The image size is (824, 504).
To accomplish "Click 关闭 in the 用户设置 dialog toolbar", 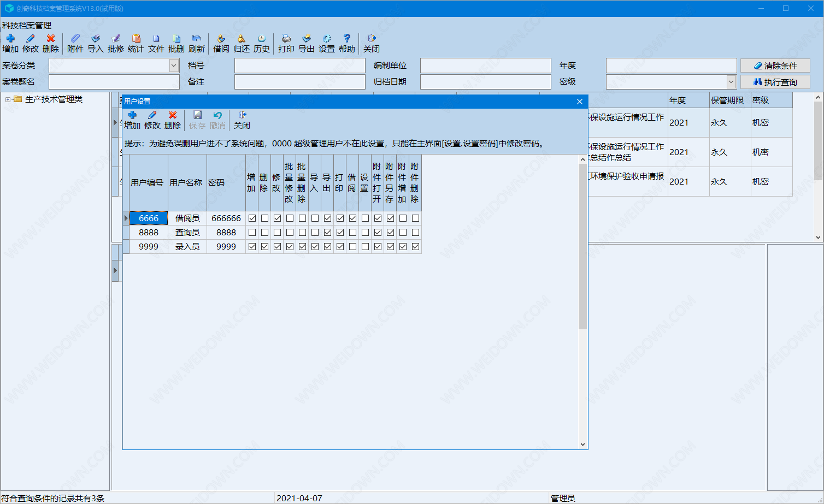I will (242, 120).
